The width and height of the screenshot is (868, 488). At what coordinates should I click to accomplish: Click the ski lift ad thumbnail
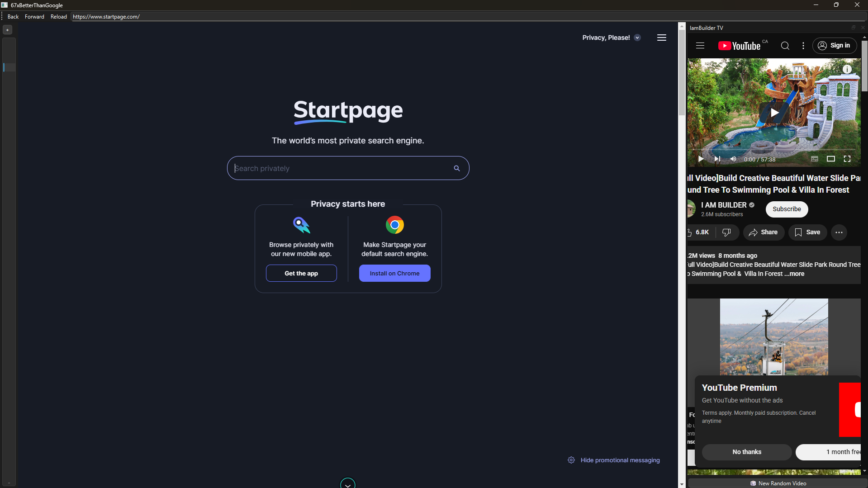[774, 337]
